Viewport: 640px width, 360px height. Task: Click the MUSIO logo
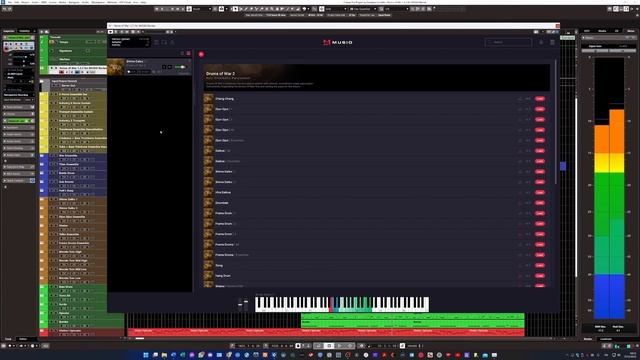click(x=338, y=42)
